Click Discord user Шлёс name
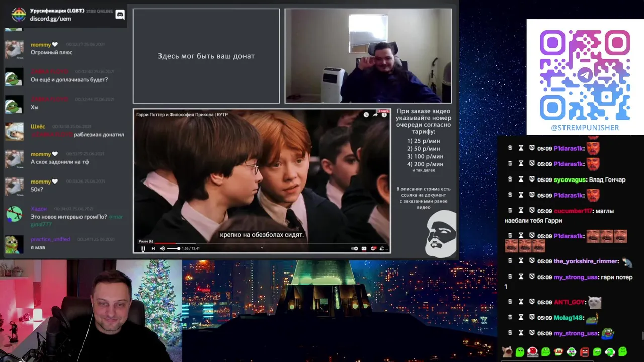 tap(38, 127)
